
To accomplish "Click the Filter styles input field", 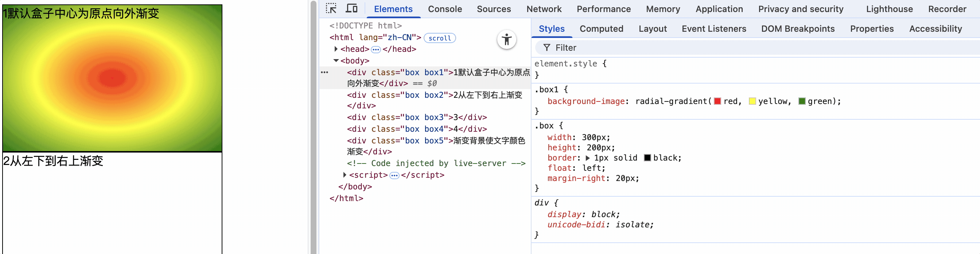I will point(757,47).
